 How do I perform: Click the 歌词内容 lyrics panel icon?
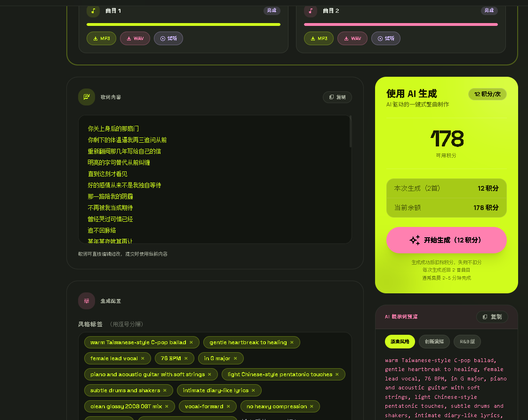[87, 97]
